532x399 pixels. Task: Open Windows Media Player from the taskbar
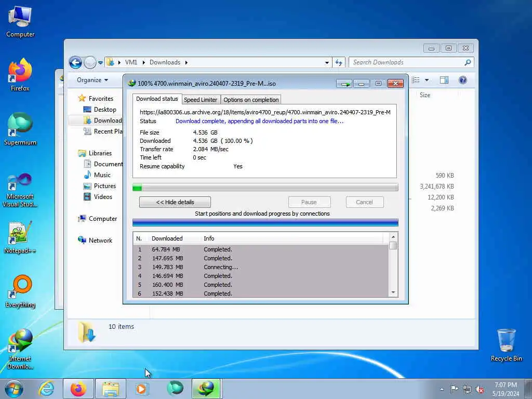coord(142,389)
